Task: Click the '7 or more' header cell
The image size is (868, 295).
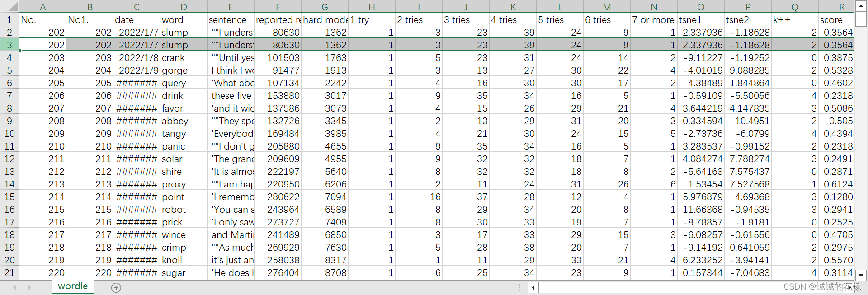Action: coord(654,19)
